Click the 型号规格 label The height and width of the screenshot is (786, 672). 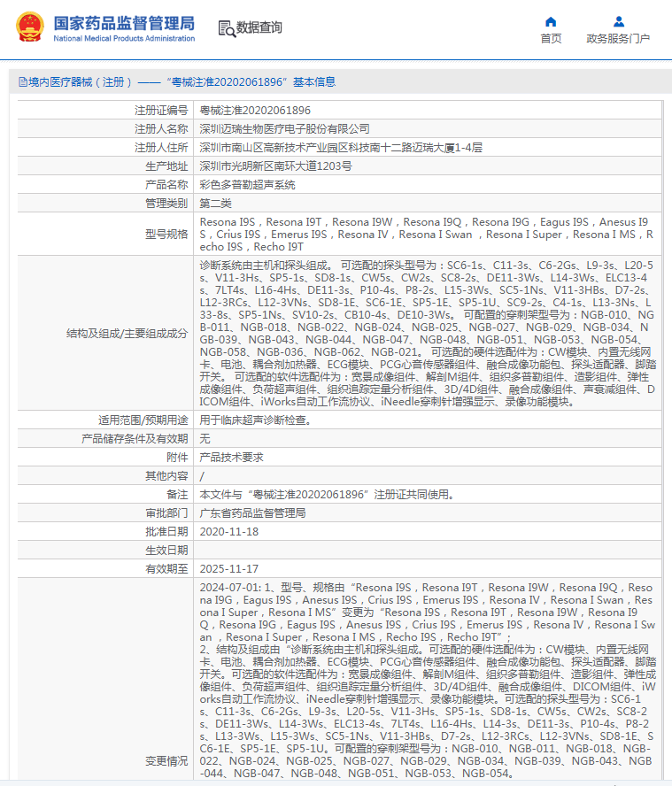click(x=166, y=234)
